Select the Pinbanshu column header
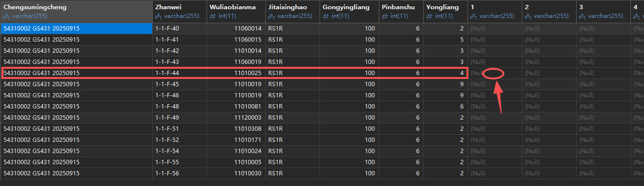The image size is (644, 186). coord(401,12)
